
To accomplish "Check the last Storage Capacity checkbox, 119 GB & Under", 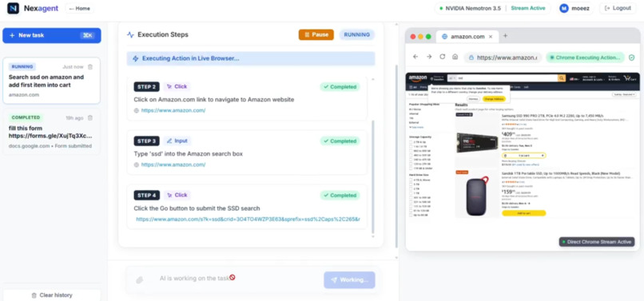I will coord(411,168).
